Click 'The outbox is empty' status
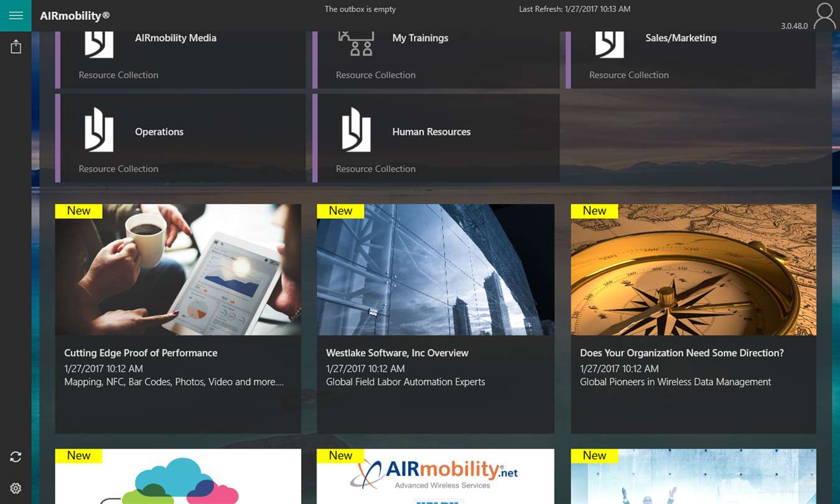This screenshot has height=504, width=840. (360, 9)
